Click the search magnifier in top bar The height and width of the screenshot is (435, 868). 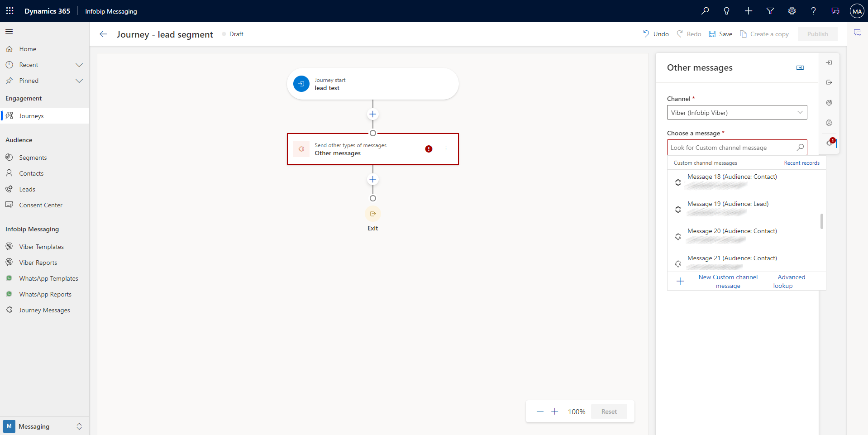(x=705, y=11)
